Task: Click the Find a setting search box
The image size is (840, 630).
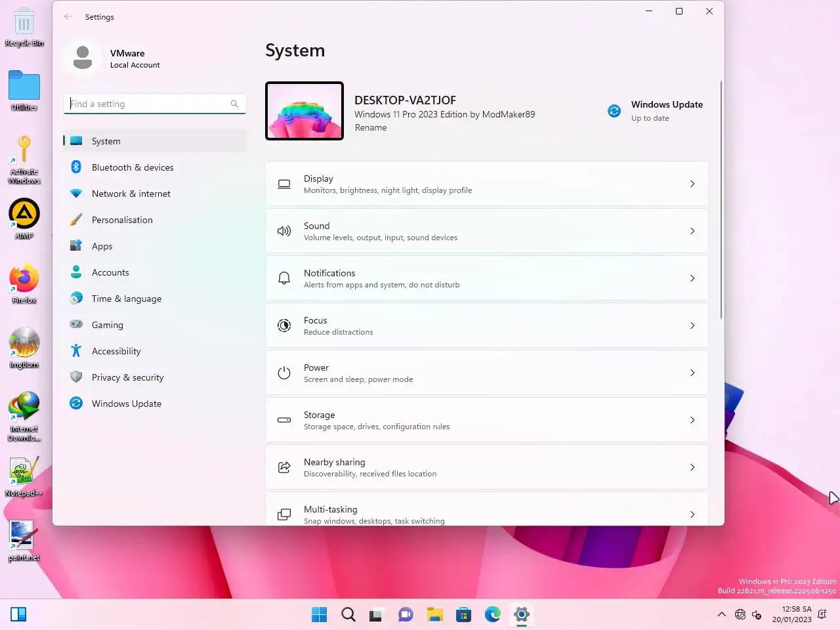Action: pos(155,104)
